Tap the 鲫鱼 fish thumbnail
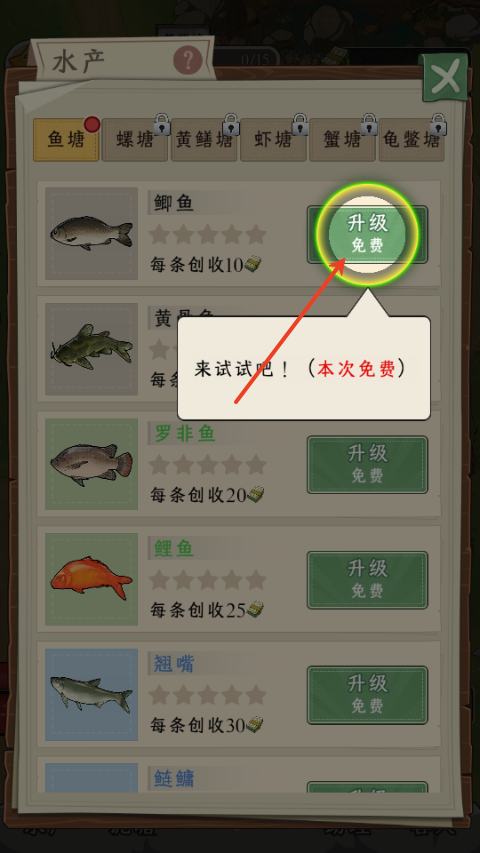 91,234
